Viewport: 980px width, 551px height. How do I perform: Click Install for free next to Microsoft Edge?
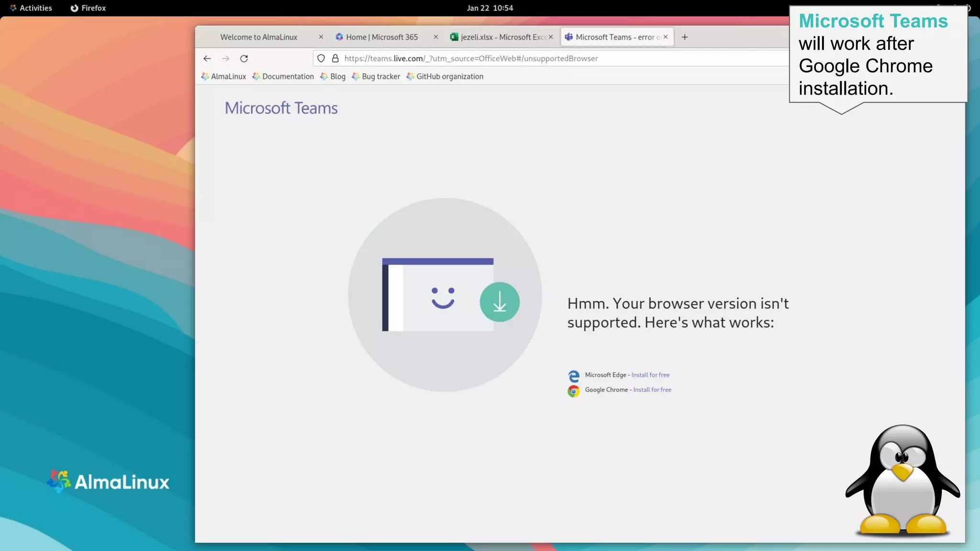[650, 375]
